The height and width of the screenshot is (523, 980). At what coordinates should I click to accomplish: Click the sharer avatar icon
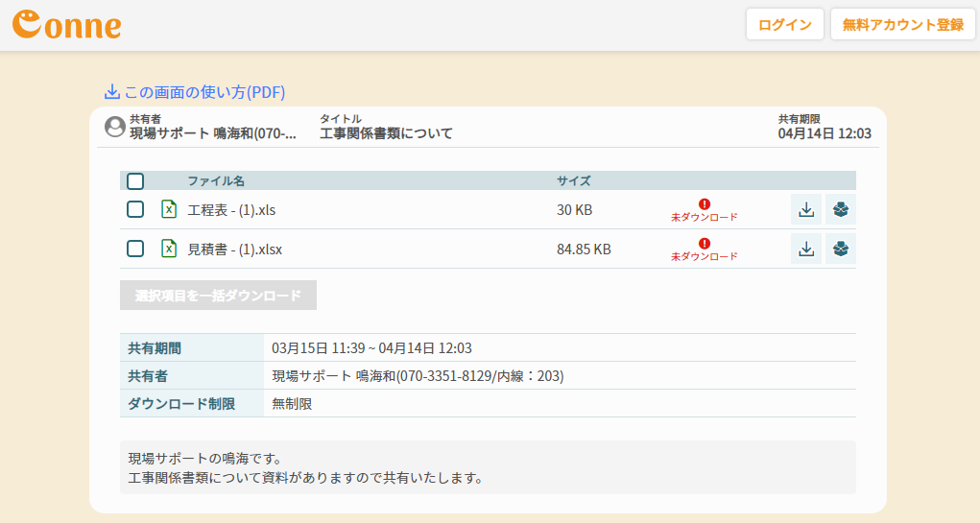point(115,127)
